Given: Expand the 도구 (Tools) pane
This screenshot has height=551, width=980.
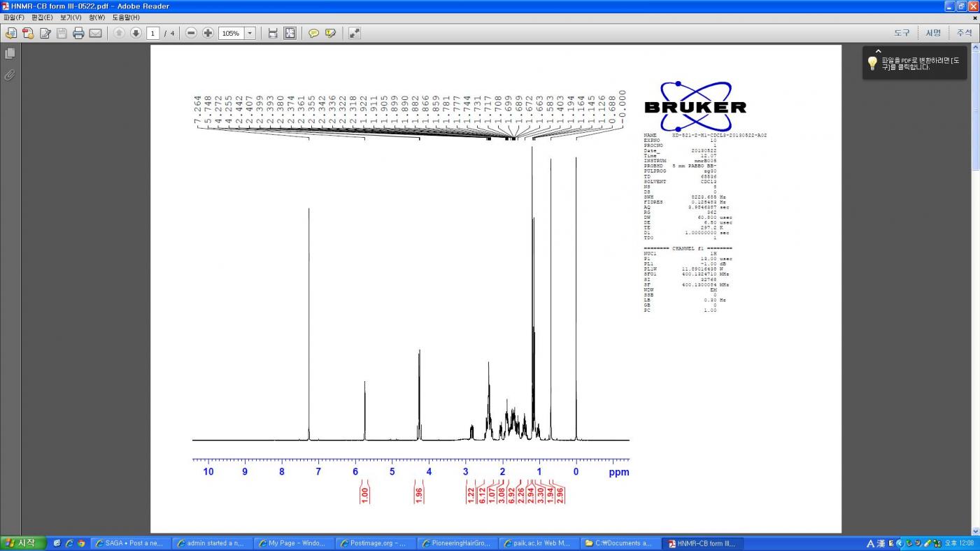Looking at the screenshot, I should tap(902, 33).
